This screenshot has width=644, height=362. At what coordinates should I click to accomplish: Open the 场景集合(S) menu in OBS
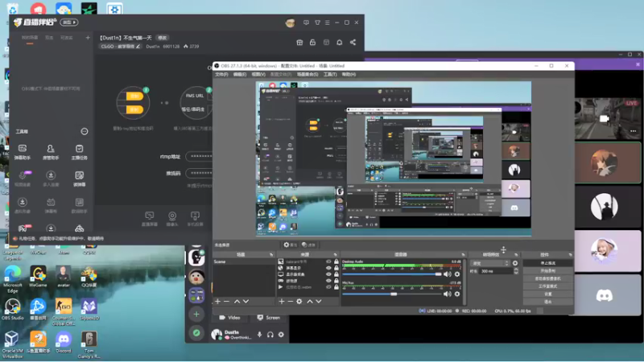308,74
